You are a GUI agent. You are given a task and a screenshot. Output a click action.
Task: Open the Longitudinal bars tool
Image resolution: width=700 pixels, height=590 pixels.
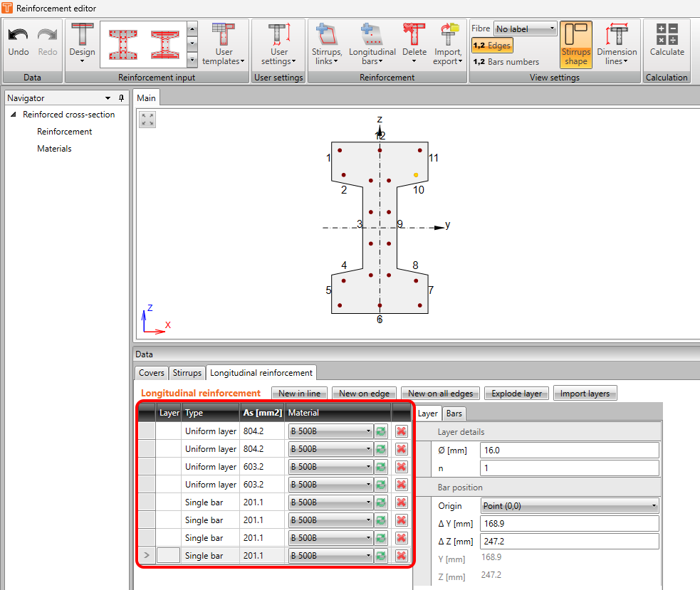click(372, 44)
